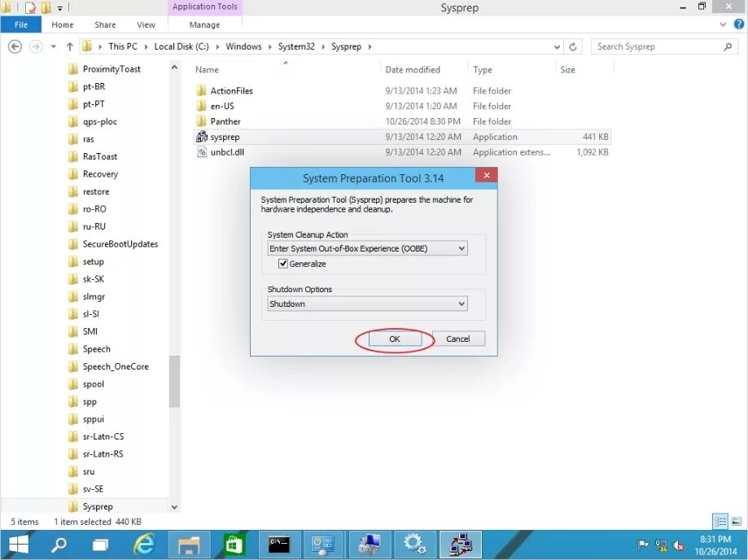Screen dimensions: 748x560
Task: Sort by Type column header
Action: tap(483, 70)
